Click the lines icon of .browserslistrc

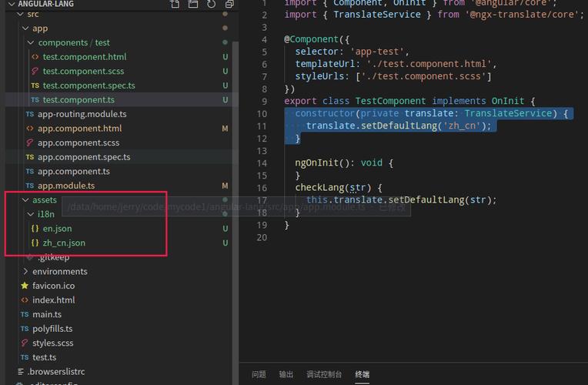coord(21,371)
